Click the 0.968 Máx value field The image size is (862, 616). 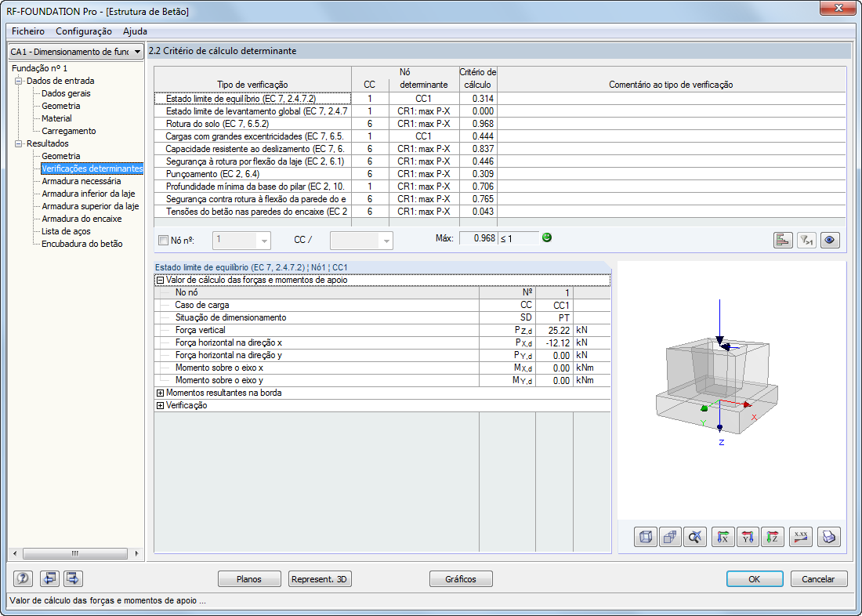(478, 239)
